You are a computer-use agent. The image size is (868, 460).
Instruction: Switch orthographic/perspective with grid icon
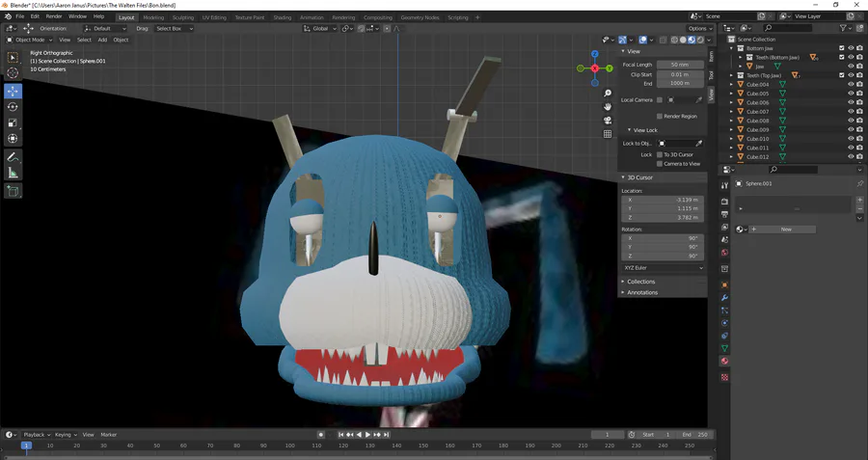tap(608, 134)
